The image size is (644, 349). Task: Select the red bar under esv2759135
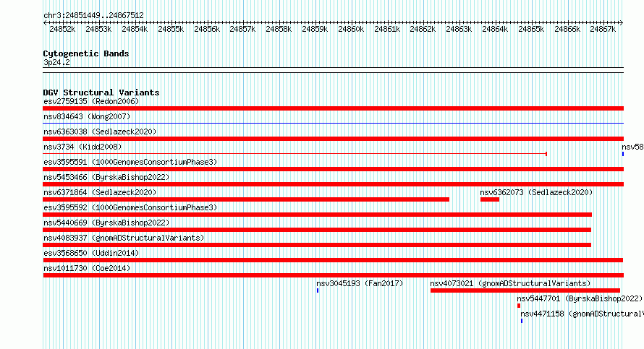point(333,108)
